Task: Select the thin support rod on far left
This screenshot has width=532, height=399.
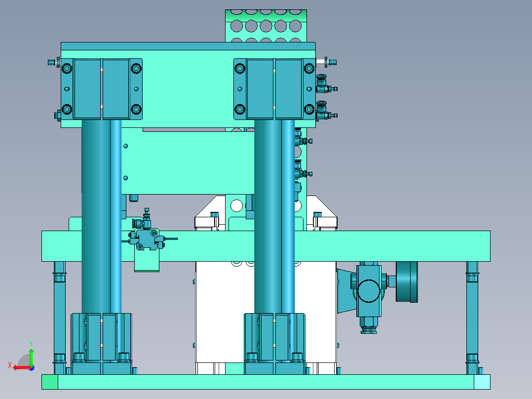Action: tap(59, 318)
